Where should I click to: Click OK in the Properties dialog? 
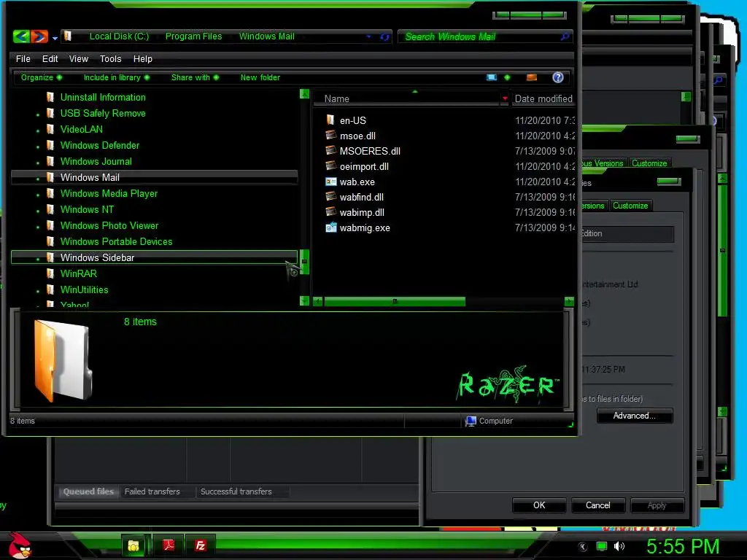[x=539, y=505]
